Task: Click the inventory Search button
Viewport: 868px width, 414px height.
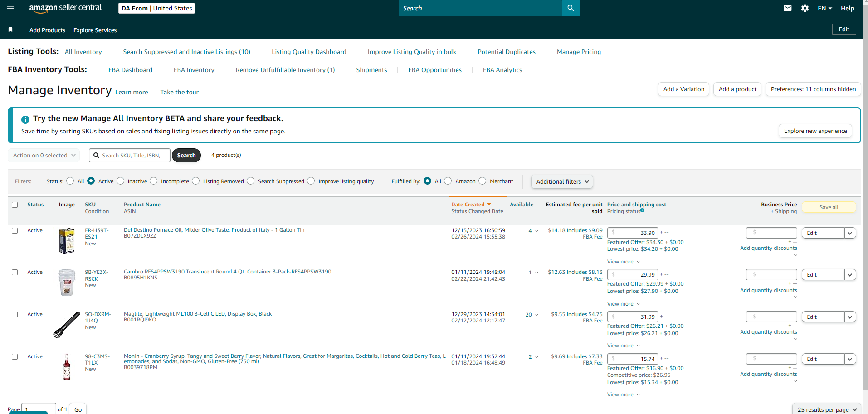Action: point(186,156)
